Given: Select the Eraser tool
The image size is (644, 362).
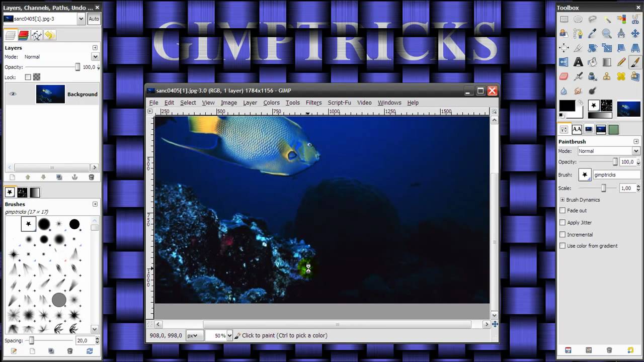Looking at the screenshot, I should [564, 76].
